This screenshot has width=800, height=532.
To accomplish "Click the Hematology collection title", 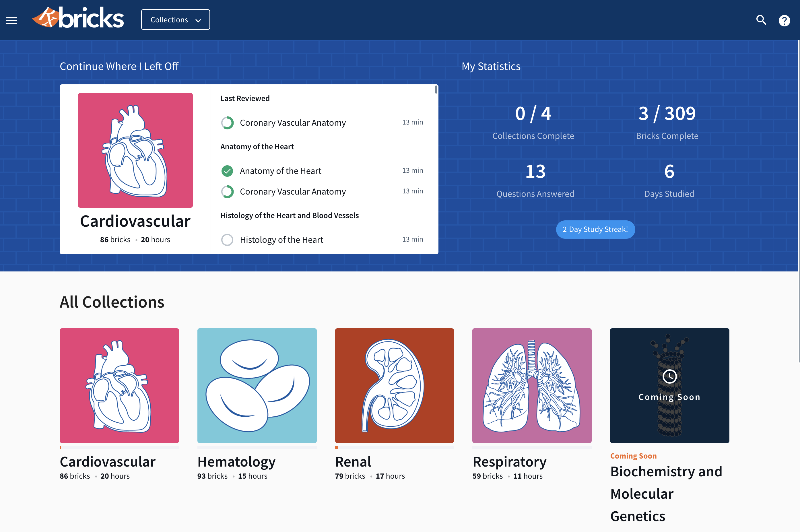I will [236, 462].
